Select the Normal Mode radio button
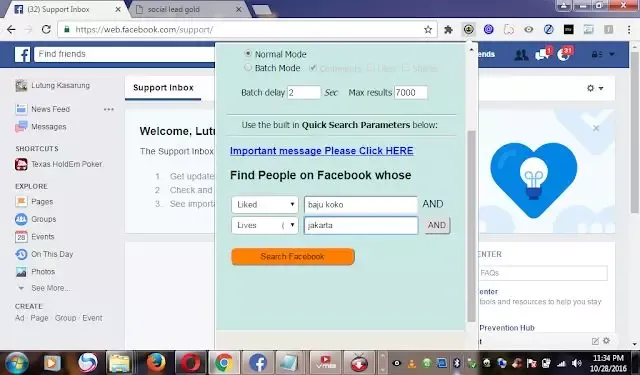Viewport: 640px width, 375px height. (x=248, y=53)
